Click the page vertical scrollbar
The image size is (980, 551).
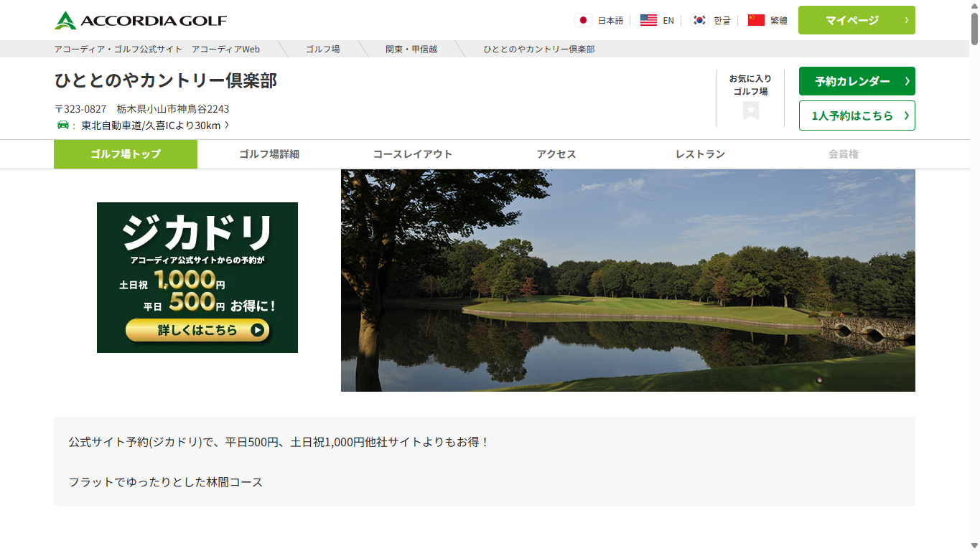974,29
